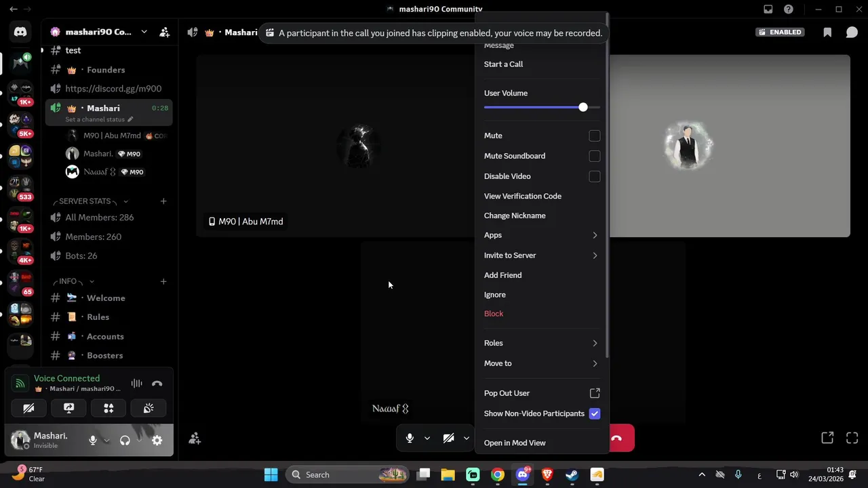This screenshot has height=488, width=868.
Task: Enter full screen call view icon
Action: click(x=852, y=438)
